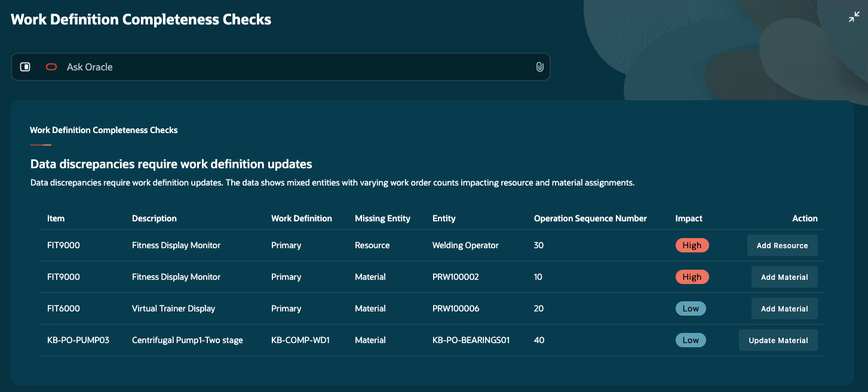Screen dimensions: 868x392
Task: Click the Low impact badge on the PRW100006 row
Action: coord(691,308)
